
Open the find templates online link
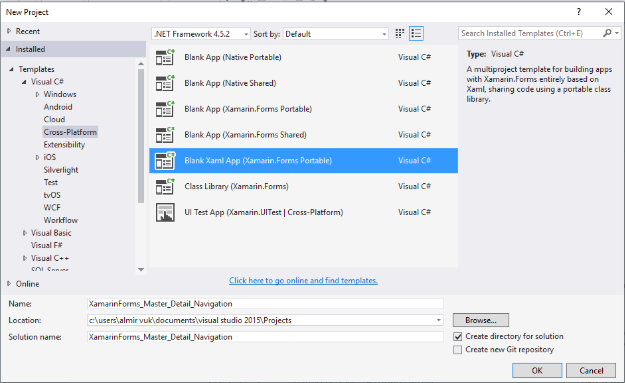coord(303,281)
